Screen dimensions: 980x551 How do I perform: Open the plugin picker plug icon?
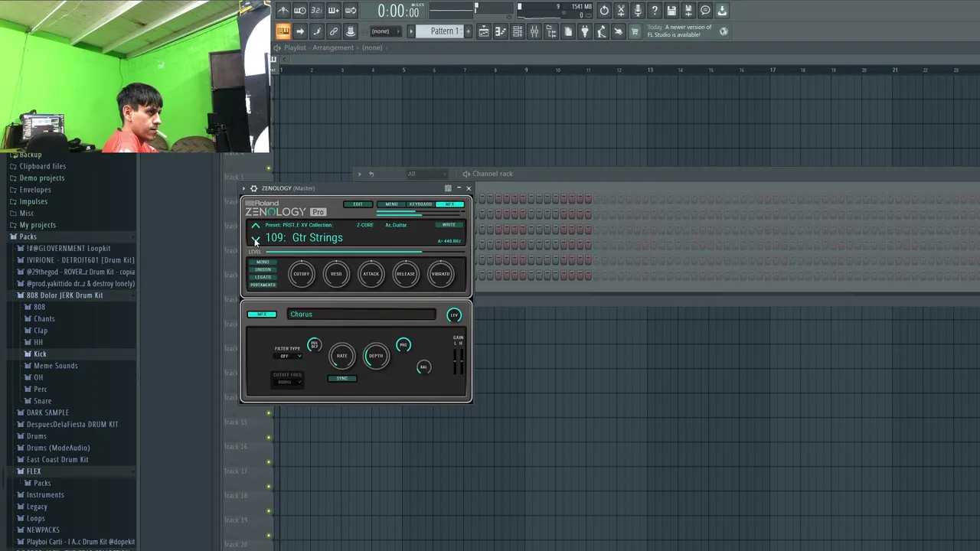(x=585, y=31)
